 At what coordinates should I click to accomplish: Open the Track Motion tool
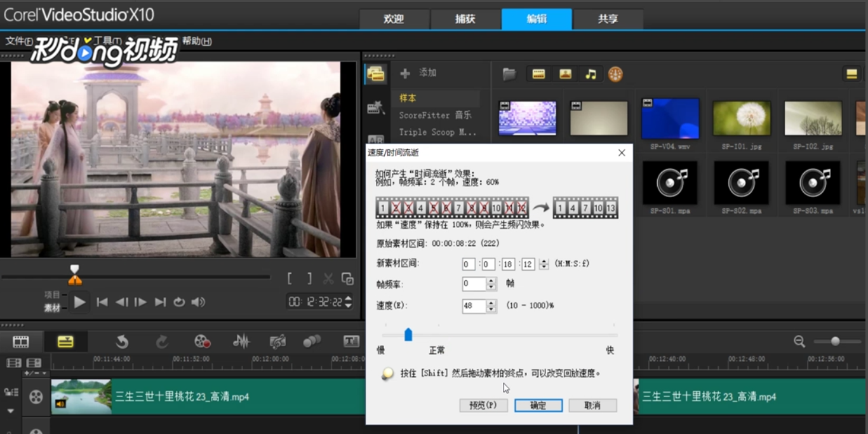312,342
